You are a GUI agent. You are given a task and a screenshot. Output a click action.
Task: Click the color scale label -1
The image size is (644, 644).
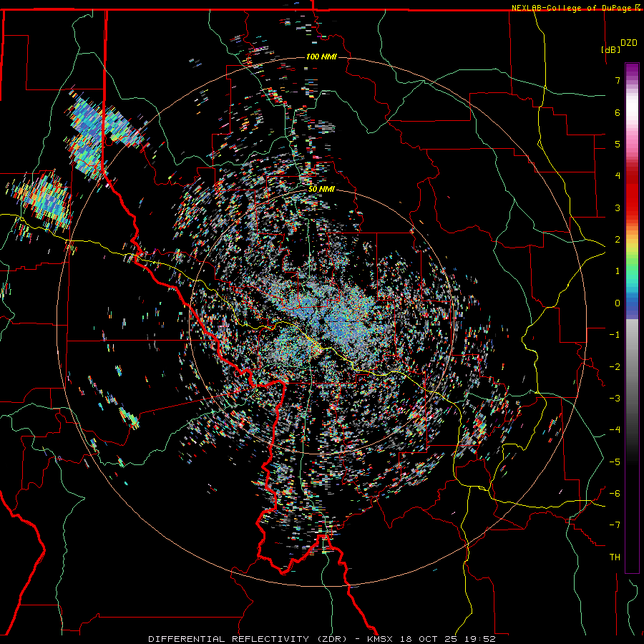click(x=615, y=335)
